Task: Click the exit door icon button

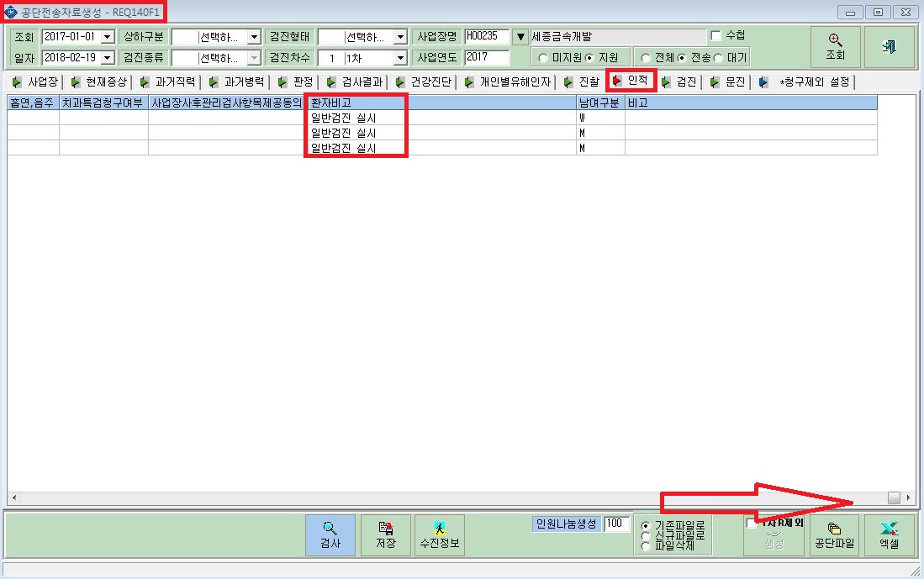Action: (x=890, y=46)
